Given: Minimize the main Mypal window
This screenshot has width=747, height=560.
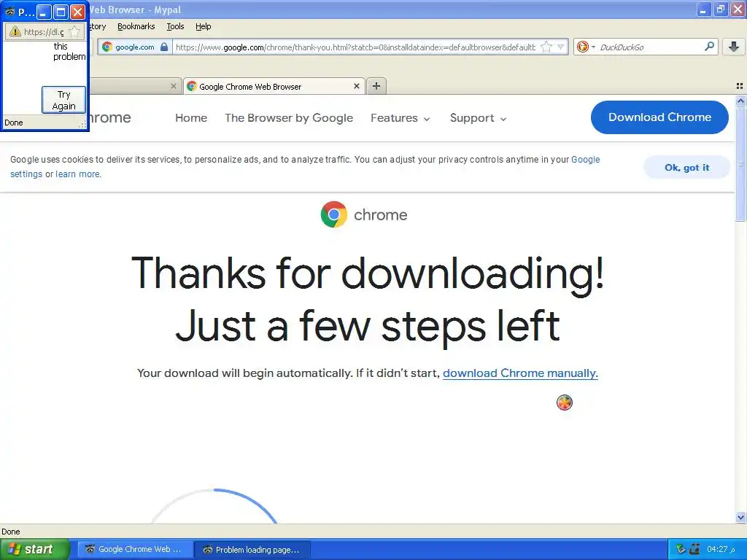Looking at the screenshot, I should point(704,9).
